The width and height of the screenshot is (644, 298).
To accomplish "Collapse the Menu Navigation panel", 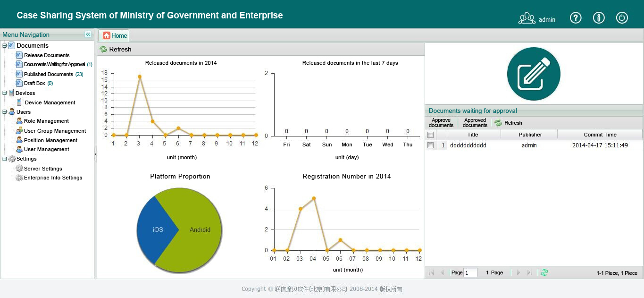I will point(88,34).
